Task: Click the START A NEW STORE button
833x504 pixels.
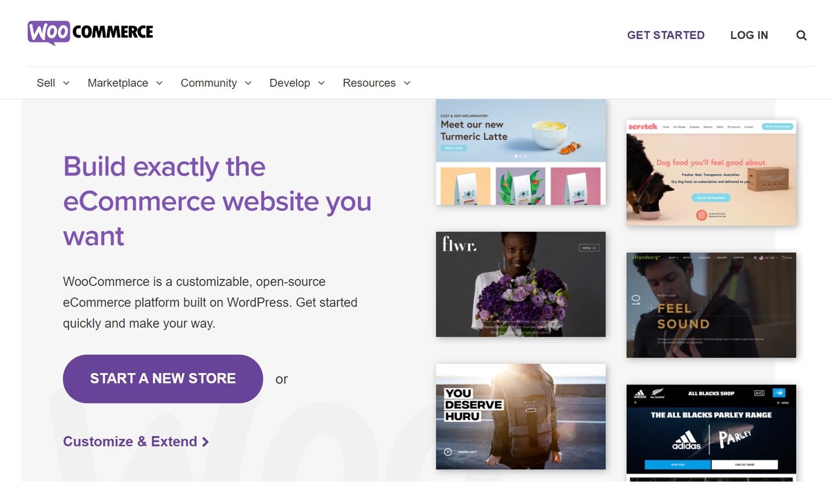Action: pos(163,378)
